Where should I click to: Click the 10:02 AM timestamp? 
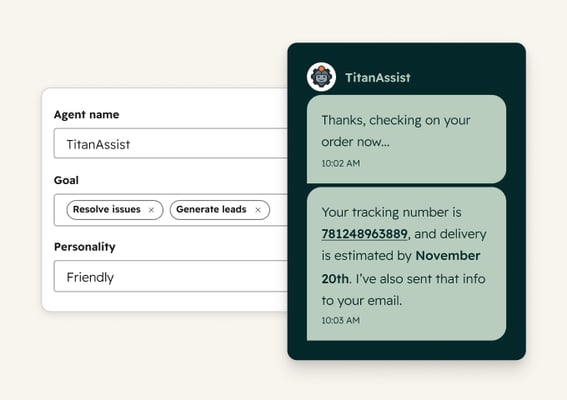341,163
